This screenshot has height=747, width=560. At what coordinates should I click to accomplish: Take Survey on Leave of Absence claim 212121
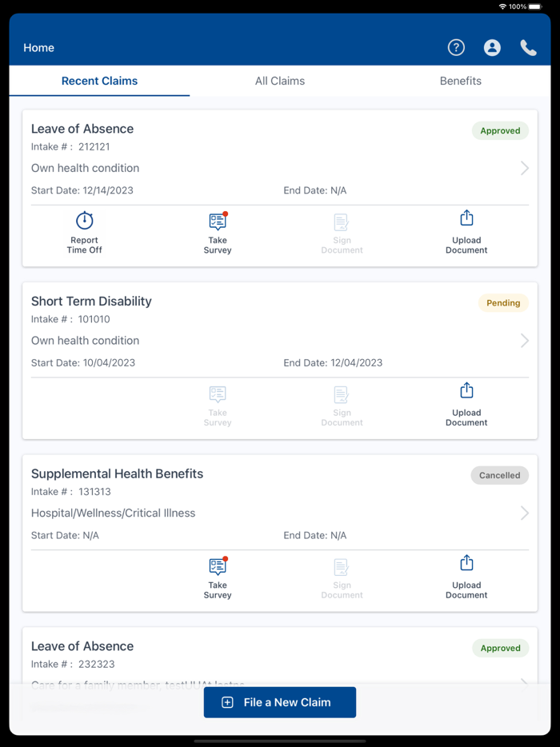click(x=217, y=231)
